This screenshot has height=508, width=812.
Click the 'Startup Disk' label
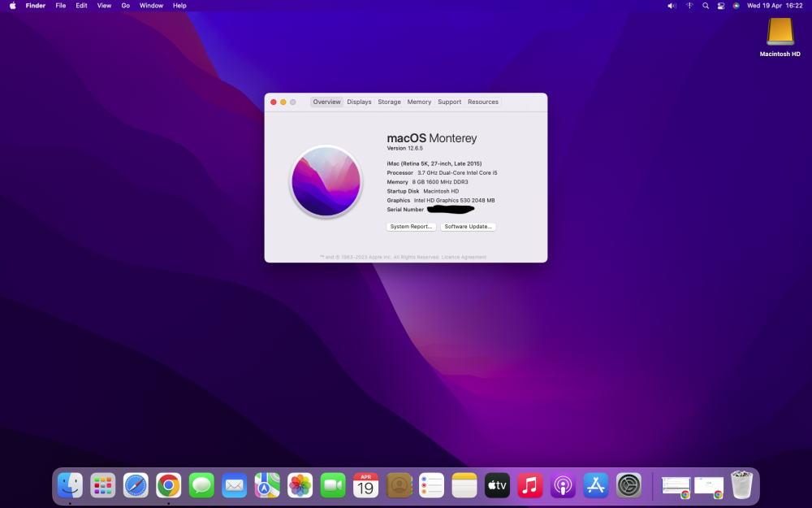[403, 191]
